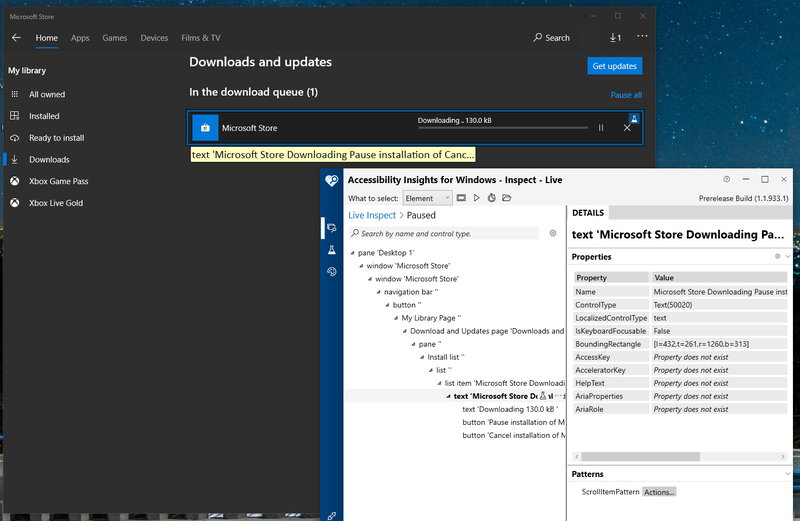Click the Name property value cell
Screen dimensions: 800x521
tap(719, 292)
